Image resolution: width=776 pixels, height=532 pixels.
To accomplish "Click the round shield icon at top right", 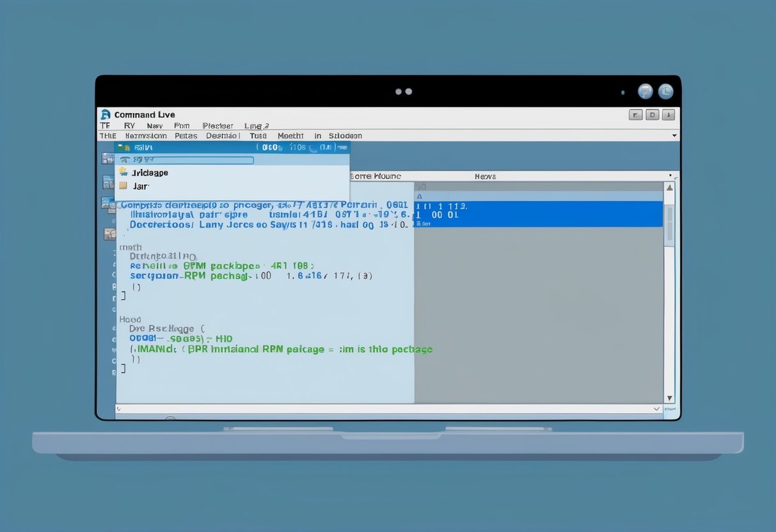I will point(645,91).
